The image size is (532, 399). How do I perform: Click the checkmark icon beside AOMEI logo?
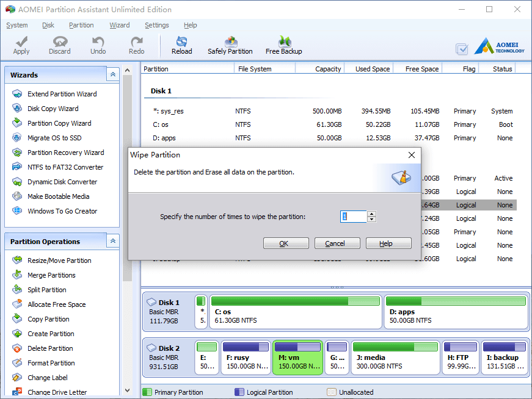click(462, 49)
